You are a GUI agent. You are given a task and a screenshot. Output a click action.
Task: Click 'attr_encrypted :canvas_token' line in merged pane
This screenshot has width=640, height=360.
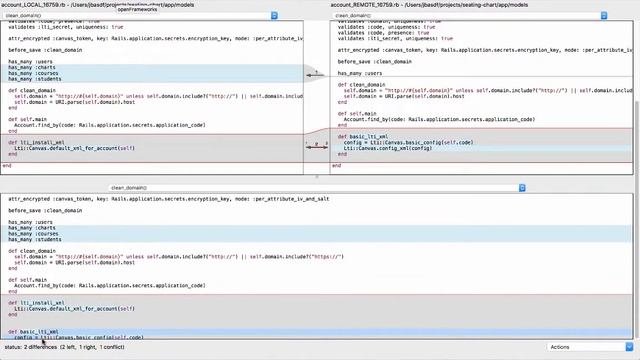click(169, 199)
